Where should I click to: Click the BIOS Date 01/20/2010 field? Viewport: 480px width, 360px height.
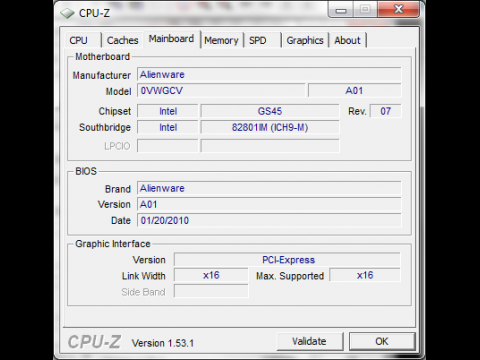[269, 220]
